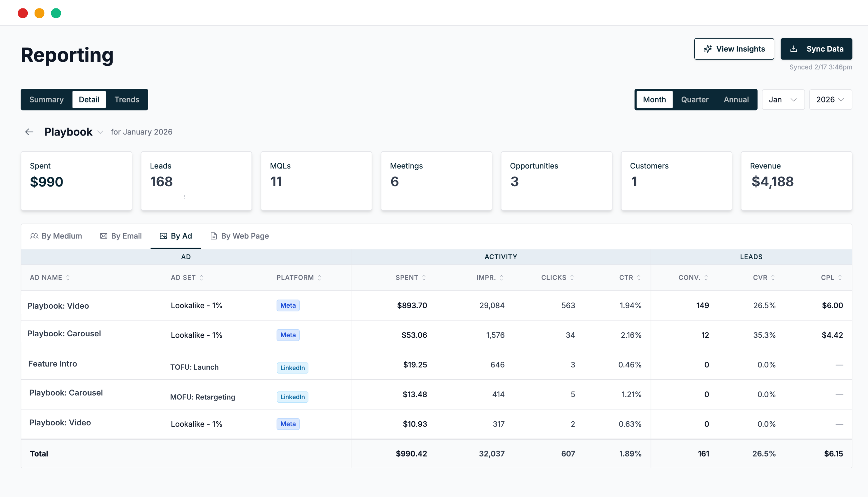868x497 pixels.
Task: Switch period toggle to Annual
Action: 736,99
